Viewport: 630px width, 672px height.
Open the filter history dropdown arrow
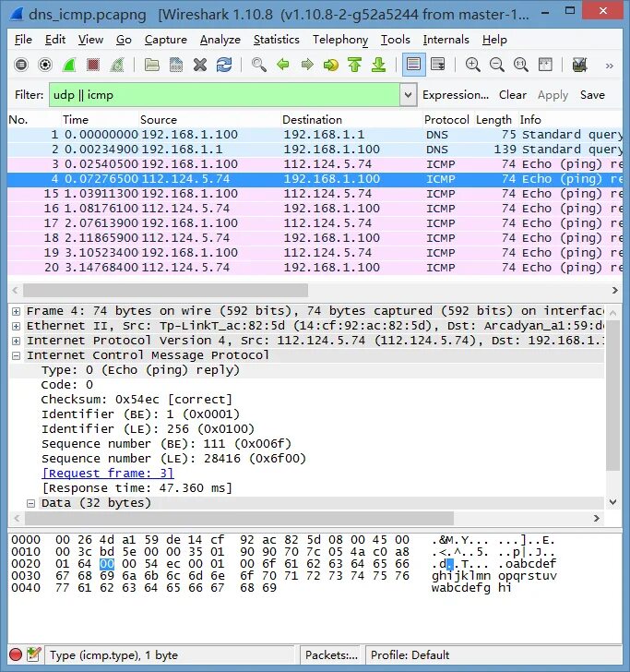click(x=408, y=95)
